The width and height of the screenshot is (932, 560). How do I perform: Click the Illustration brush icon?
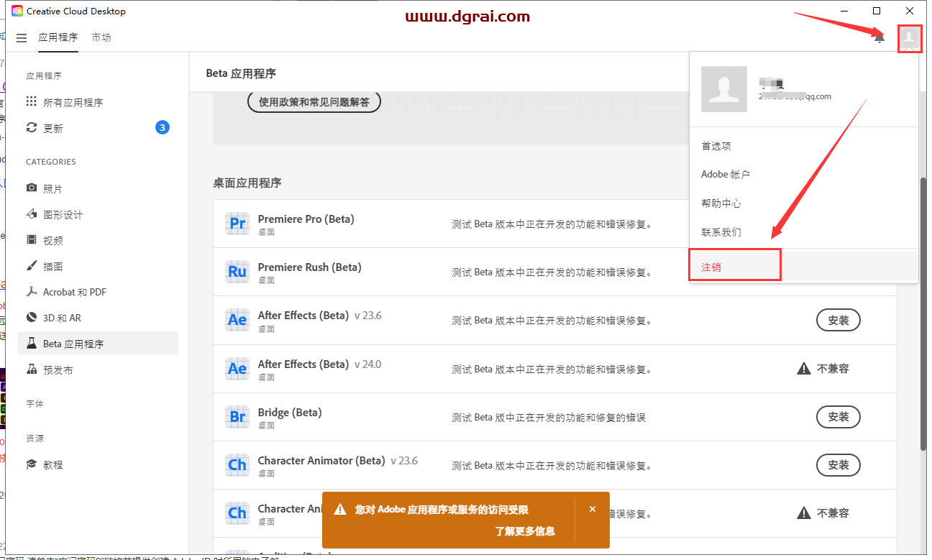click(x=32, y=265)
